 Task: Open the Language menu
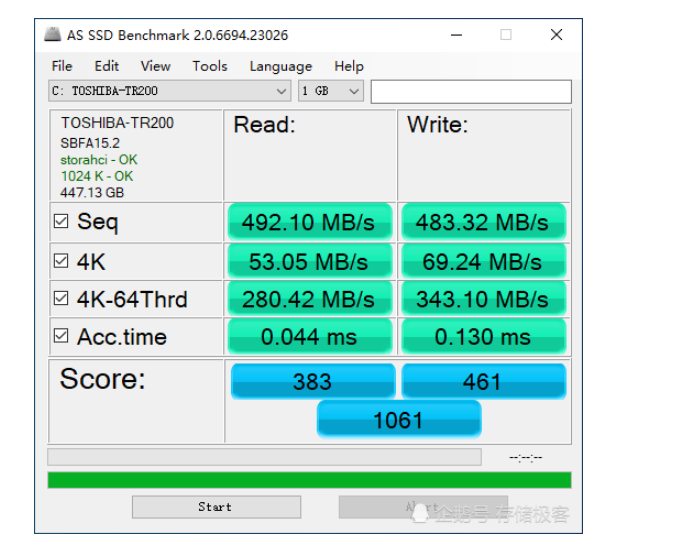[x=280, y=66]
